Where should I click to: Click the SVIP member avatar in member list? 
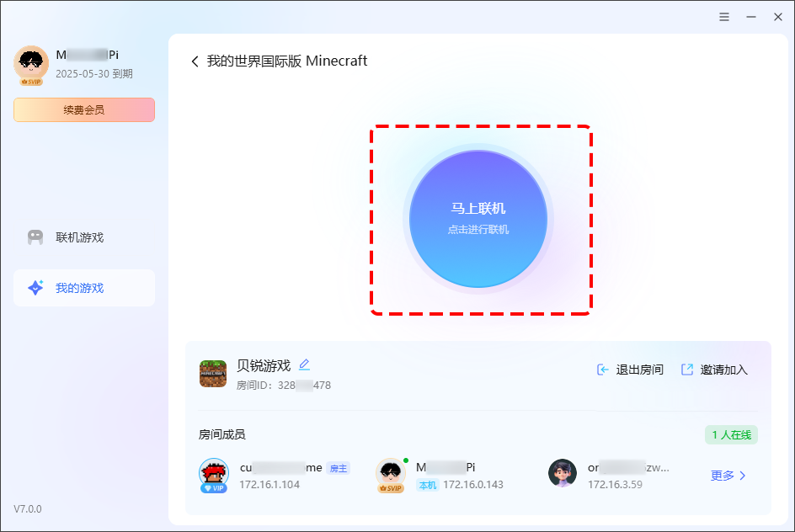391,475
